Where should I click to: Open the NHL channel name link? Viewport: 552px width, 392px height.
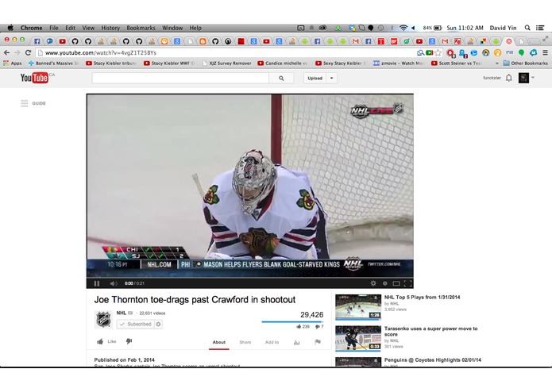pyautogui.click(x=121, y=313)
